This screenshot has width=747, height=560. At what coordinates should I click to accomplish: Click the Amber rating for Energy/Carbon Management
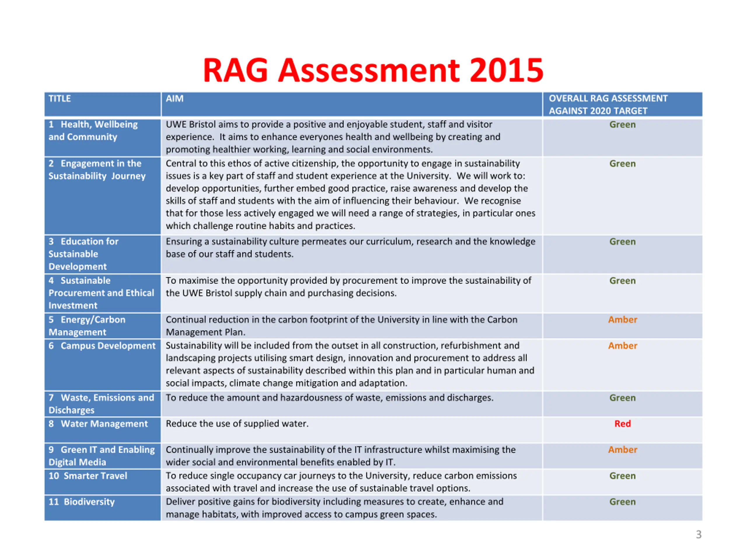(623, 320)
